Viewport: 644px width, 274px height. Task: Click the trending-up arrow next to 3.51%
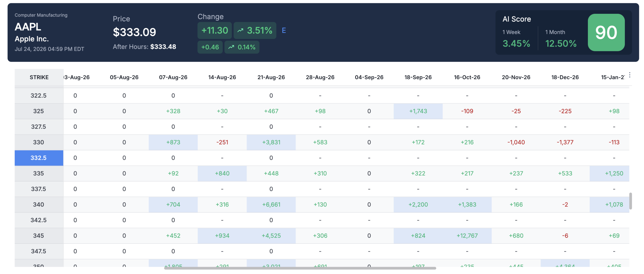click(x=240, y=30)
